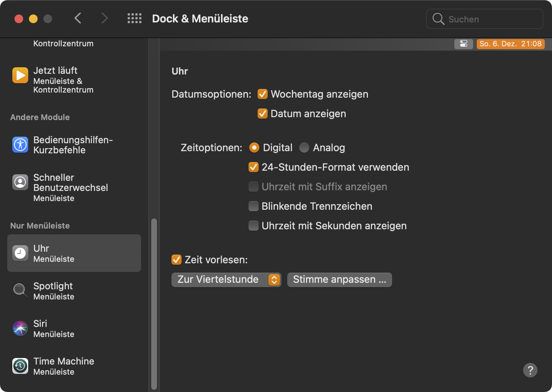Click the Jetzt läuft play icon
The width and height of the screenshot is (552, 392).
20,75
